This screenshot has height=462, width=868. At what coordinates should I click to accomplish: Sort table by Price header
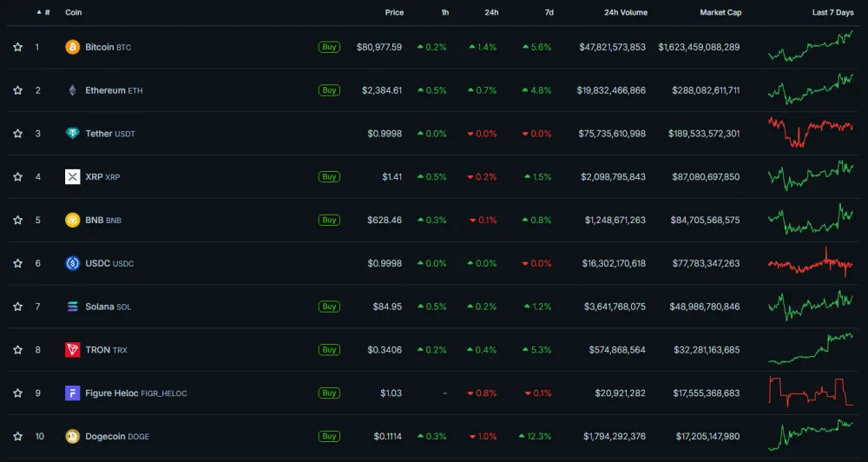coord(394,12)
